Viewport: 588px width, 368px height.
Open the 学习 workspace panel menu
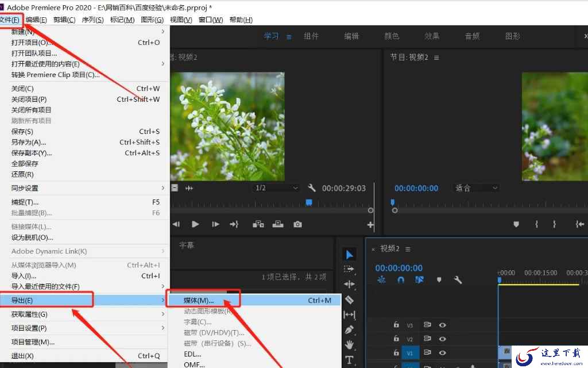coord(289,37)
